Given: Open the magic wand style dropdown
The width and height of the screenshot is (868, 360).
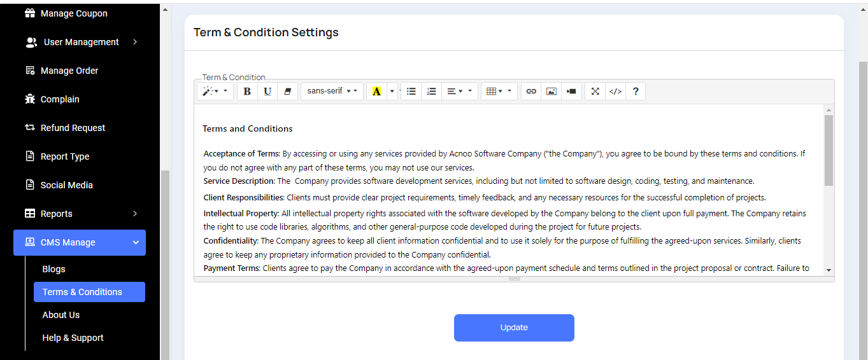Looking at the screenshot, I should pos(215,92).
